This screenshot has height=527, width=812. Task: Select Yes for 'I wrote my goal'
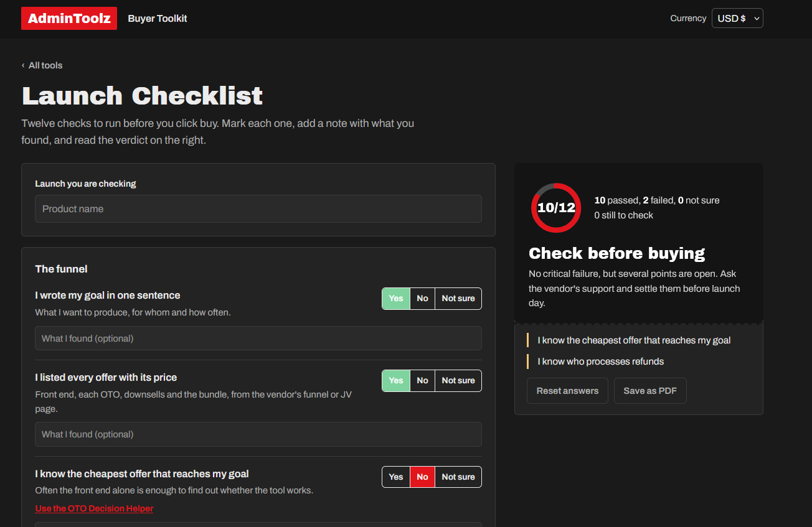click(x=396, y=299)
